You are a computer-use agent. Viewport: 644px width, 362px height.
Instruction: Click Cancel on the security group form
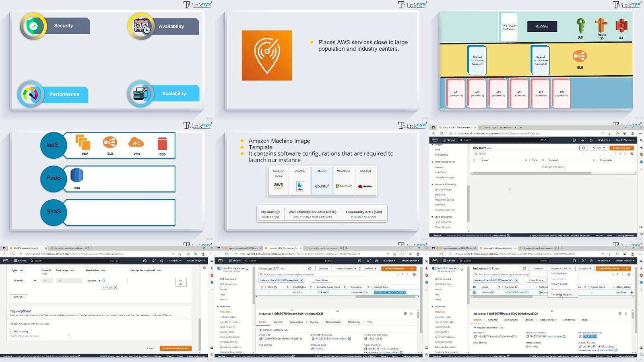pos(151,348)
